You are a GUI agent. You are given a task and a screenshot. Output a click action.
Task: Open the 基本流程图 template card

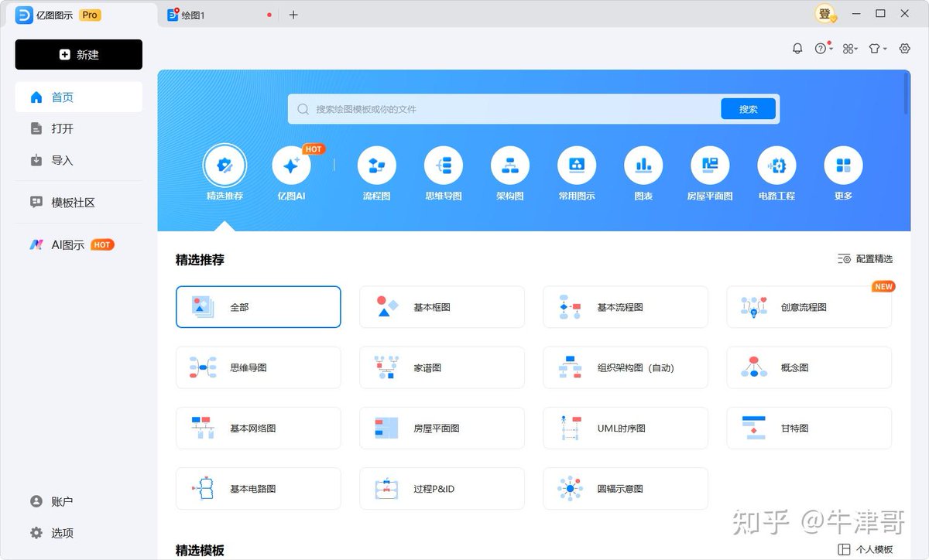pyautogui.click(x=626, y=307)
